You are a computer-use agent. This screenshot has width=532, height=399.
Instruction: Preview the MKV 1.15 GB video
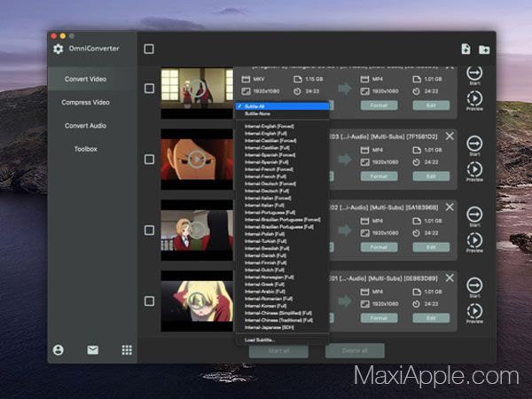pyautogui.click(x=474, y=100)
